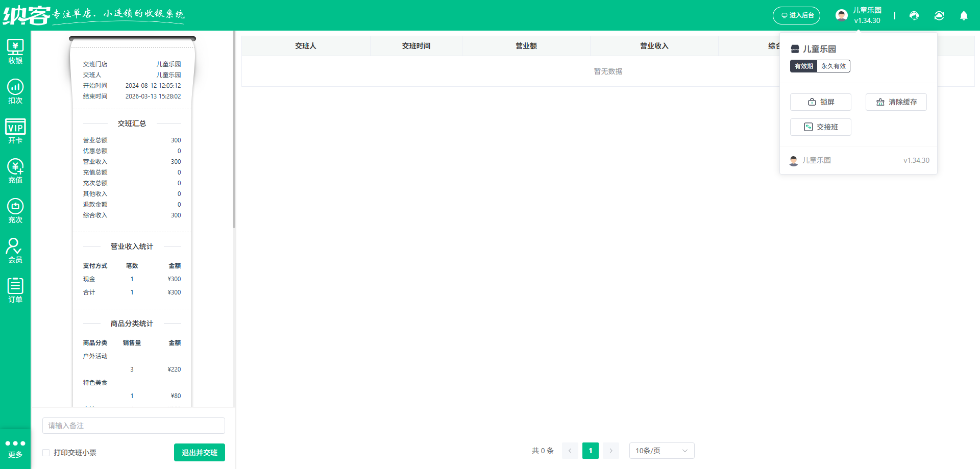Screen dimensions: 980x469
Task: Switch to the 有效期 tab
Action: click(x=803, y=66)
